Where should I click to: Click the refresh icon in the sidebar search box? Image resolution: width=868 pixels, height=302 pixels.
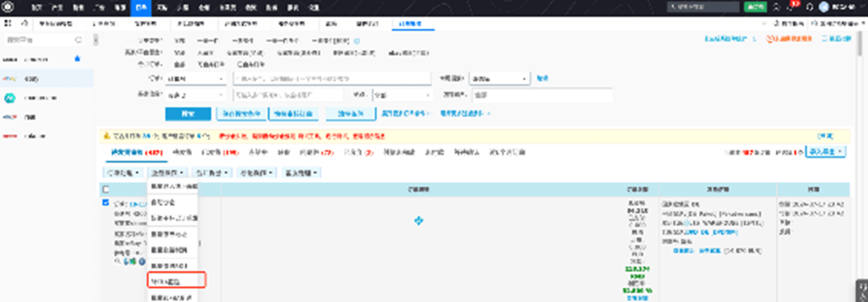[78, 40]
